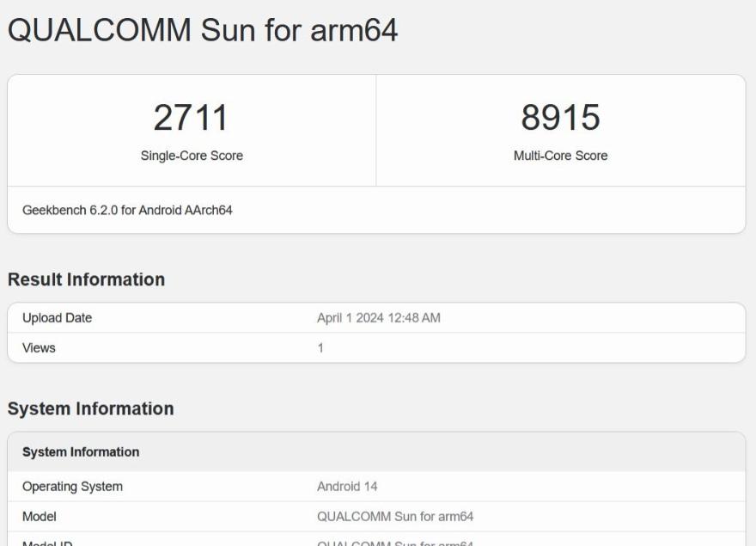Click the 8915 multi-core score number
This screenshot has height=546, width=756.
point(560,118)
